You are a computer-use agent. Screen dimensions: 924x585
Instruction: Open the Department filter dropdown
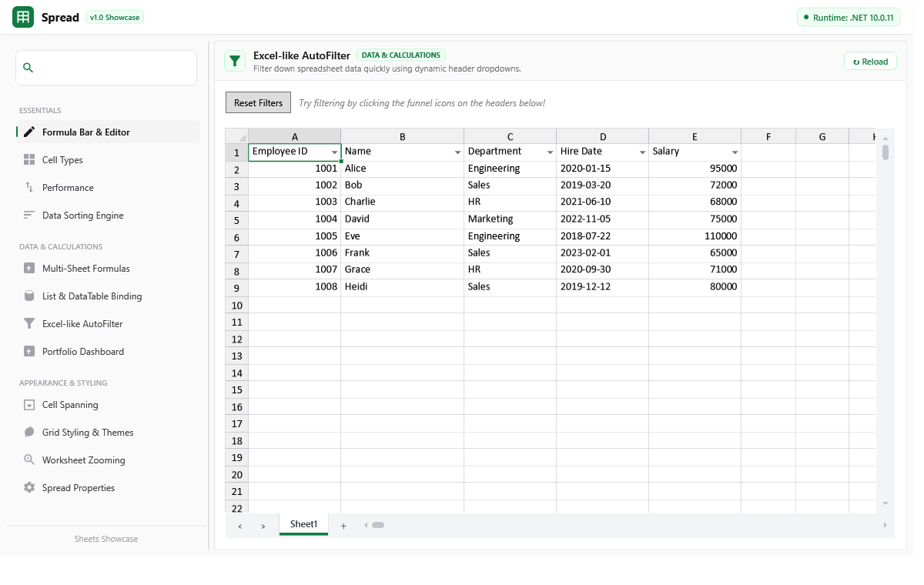[550, 152]
